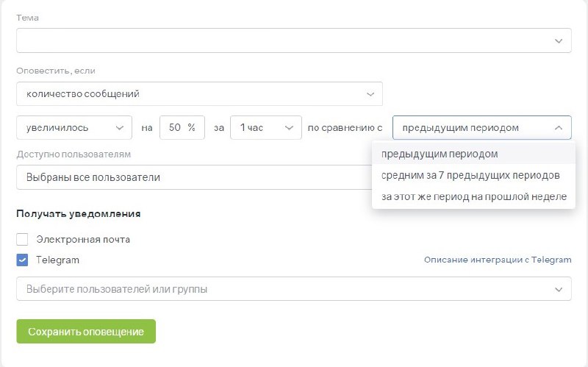Choose за этот же период на прошлой неделе
The image size is (588, 367).
click(473, 196)
